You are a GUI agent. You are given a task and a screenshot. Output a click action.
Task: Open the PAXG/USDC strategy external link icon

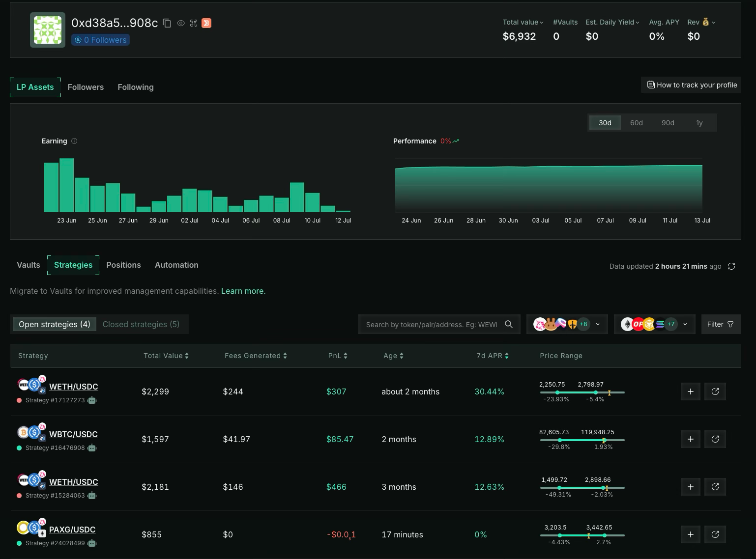(715, 534)
